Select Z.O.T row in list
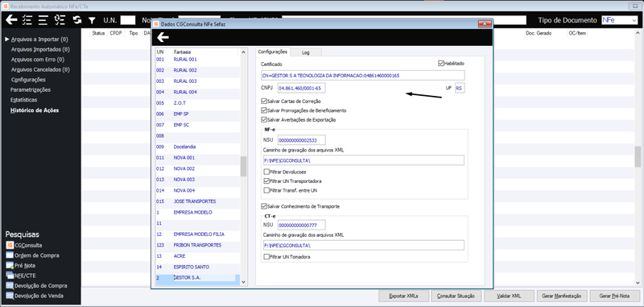Screen dimensions: 644x307 point(197,103)
